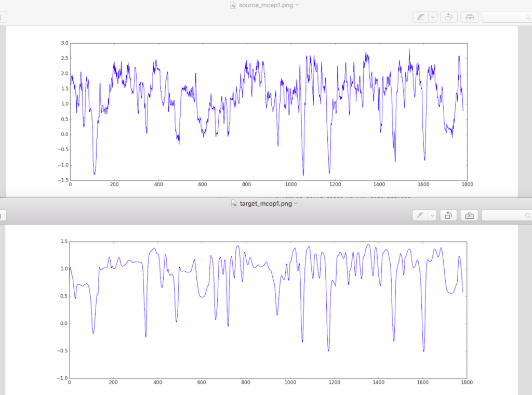Click search magnifier icon in source_mcep1.png window
This screenshot has width=532, height=395.
tap(528, 17)
